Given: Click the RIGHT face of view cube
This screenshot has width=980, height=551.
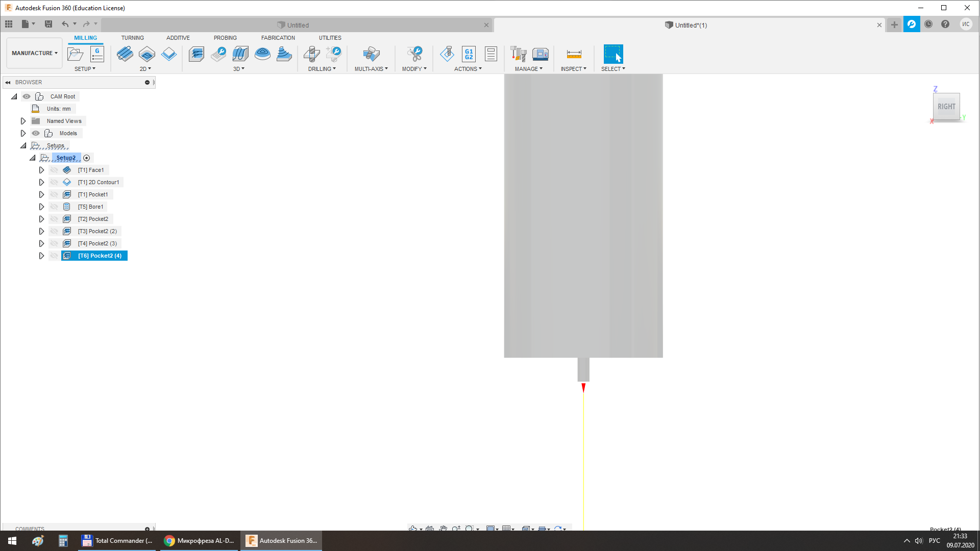Looking at the screenshot, I should point(946,107).
